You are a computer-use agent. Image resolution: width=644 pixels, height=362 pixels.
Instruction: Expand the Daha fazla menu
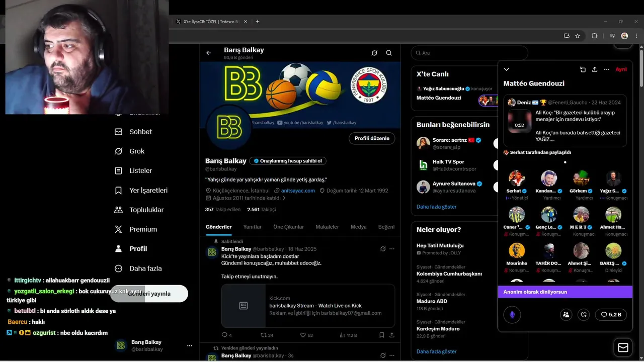pos(138,268)
